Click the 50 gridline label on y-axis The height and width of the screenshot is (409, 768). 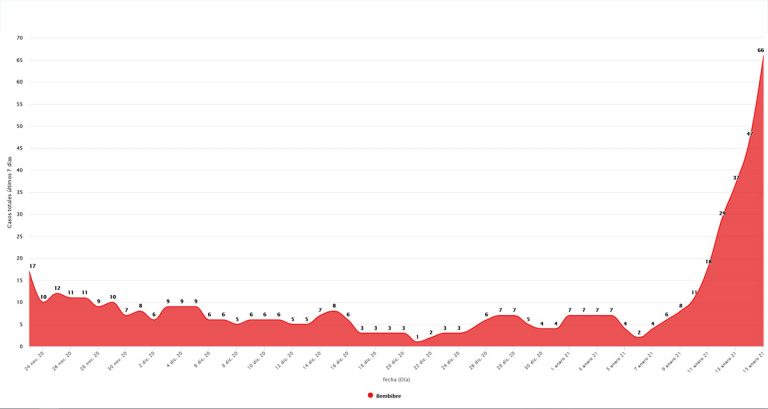coord(19,126)
